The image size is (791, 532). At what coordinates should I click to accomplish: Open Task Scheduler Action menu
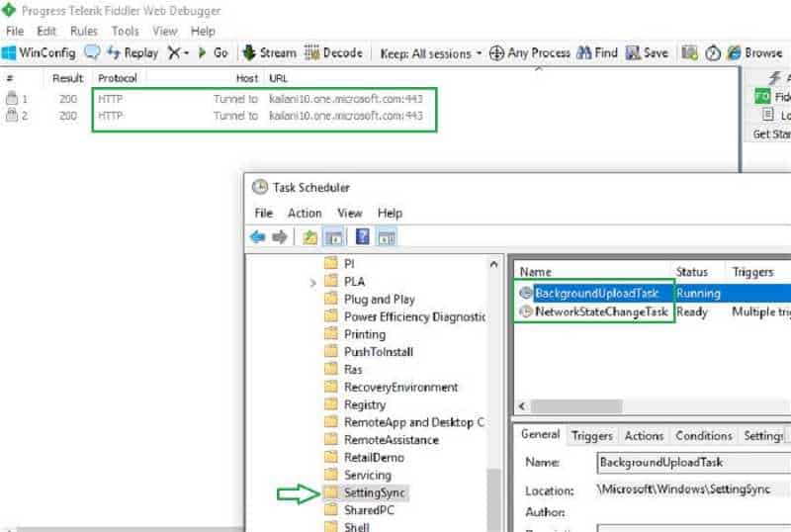305,213
